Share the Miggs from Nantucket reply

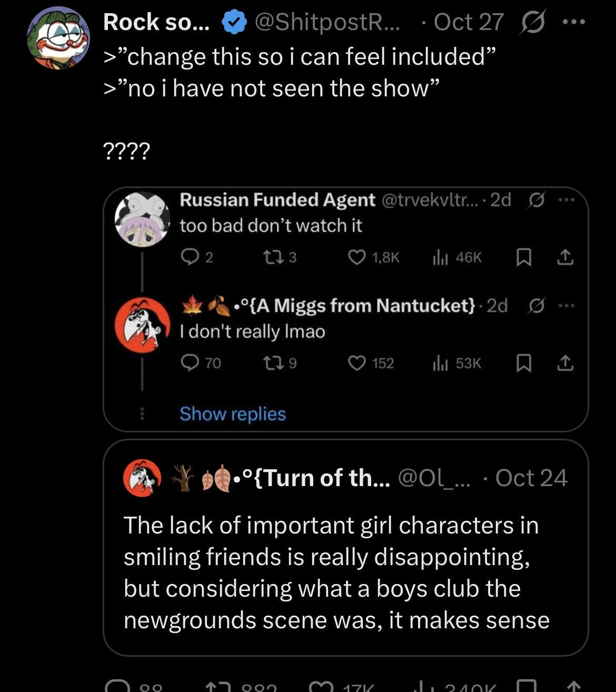[x=565, y=363]
